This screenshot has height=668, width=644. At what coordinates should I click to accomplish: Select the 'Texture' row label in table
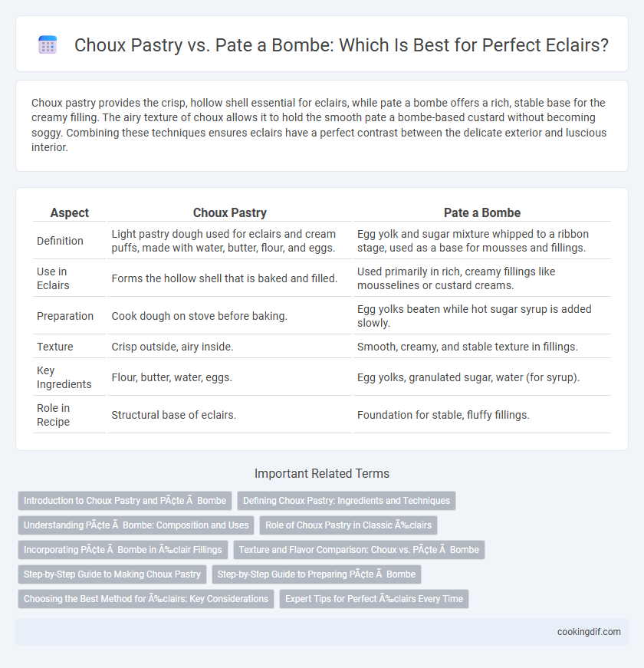(x=55, y=347)
